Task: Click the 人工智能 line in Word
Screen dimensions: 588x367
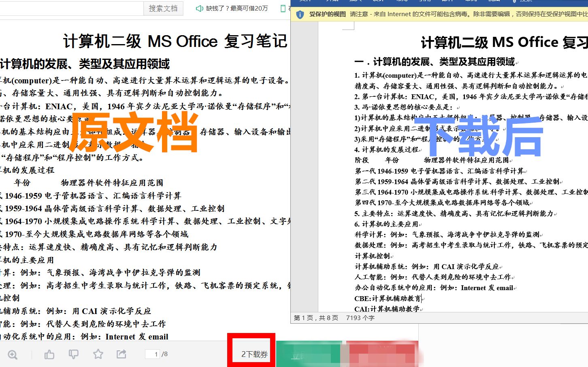Action: pos(432,277)
